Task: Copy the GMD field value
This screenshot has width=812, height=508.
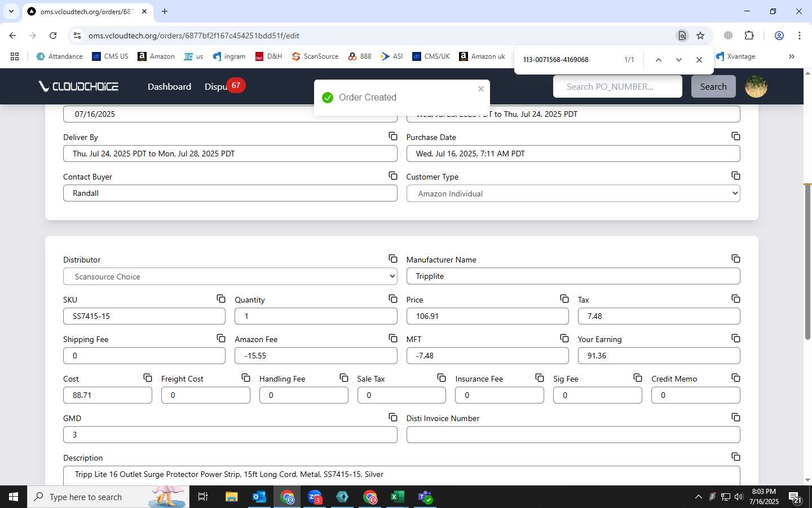Action: [393, 417]
